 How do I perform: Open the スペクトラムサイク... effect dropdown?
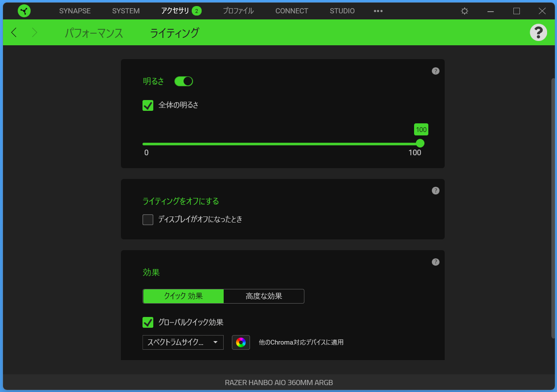(x=183, y=342)
